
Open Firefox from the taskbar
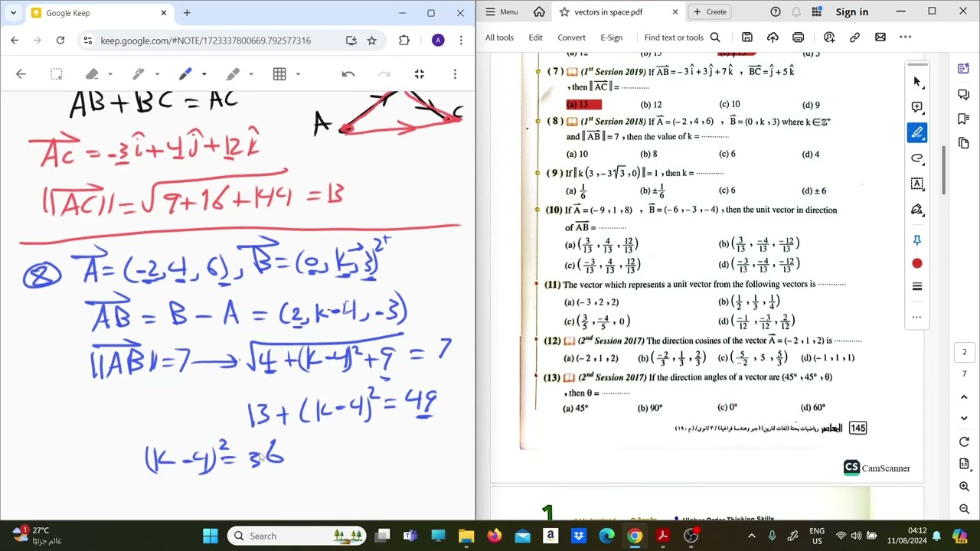click(494, 536)
